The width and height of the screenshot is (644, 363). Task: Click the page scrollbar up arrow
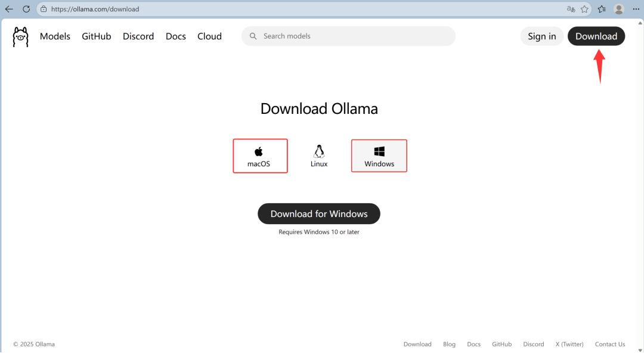coord(640,23)
